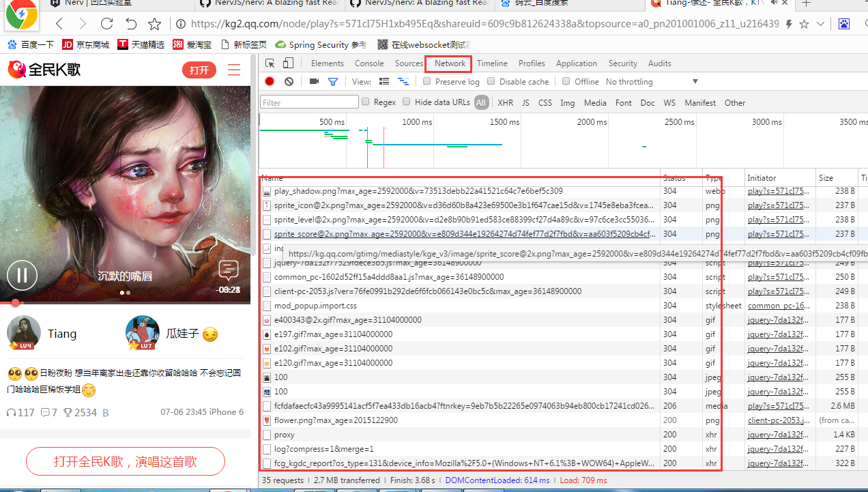Screen dimensions: 868x492
Task: Switch to larger request rows view
Action: 384,81
